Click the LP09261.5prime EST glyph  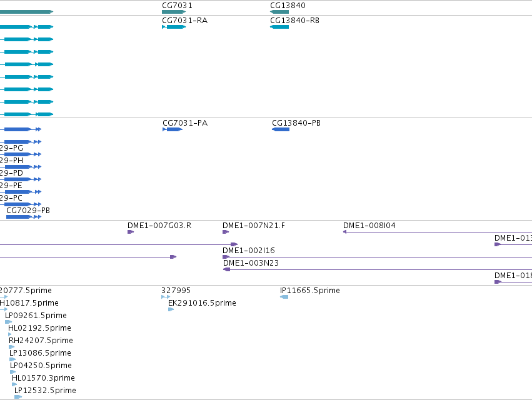click(9, 322)
